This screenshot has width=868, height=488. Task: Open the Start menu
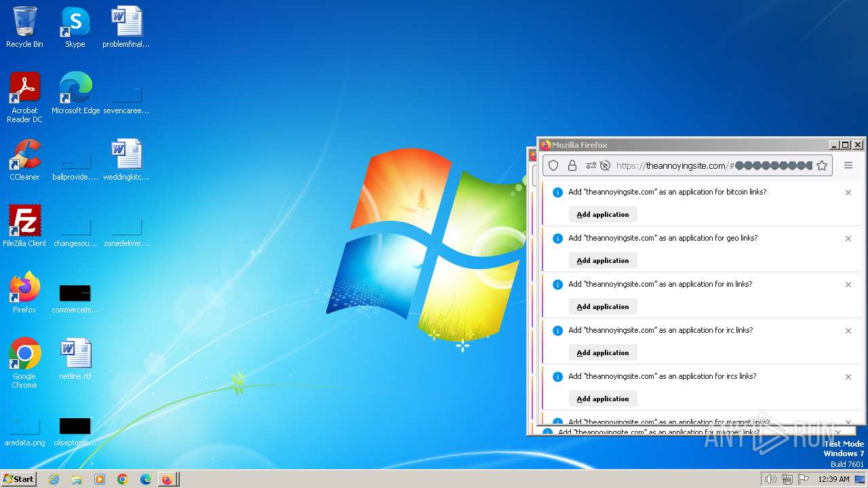pos(19,479)
